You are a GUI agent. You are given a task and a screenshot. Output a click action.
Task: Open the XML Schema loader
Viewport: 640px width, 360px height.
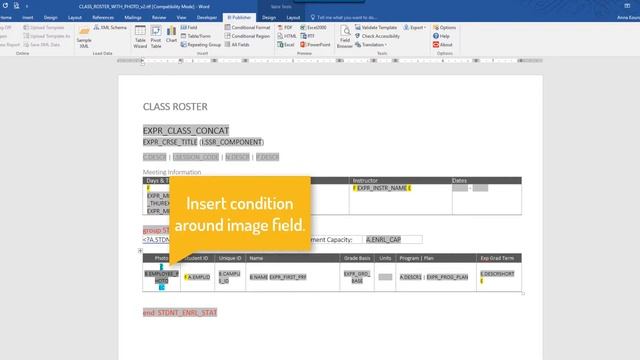tap(110, 27)
